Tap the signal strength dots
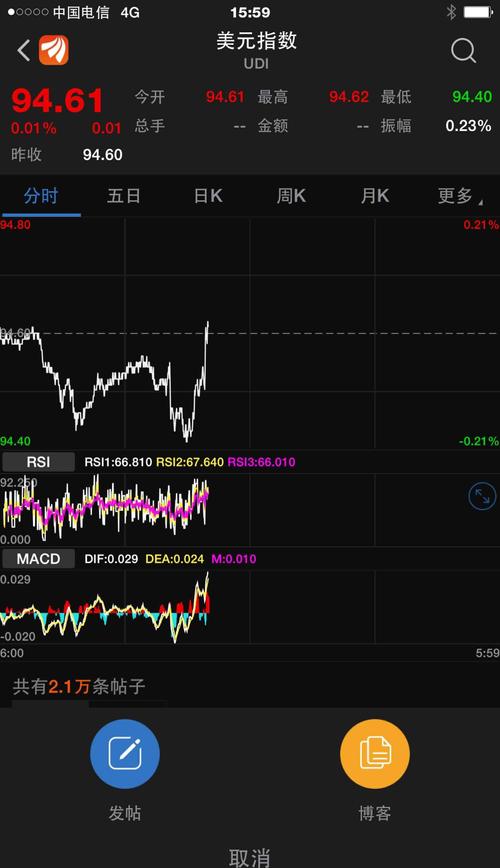This screenshot has width=500, height=868. click(28, 12)
